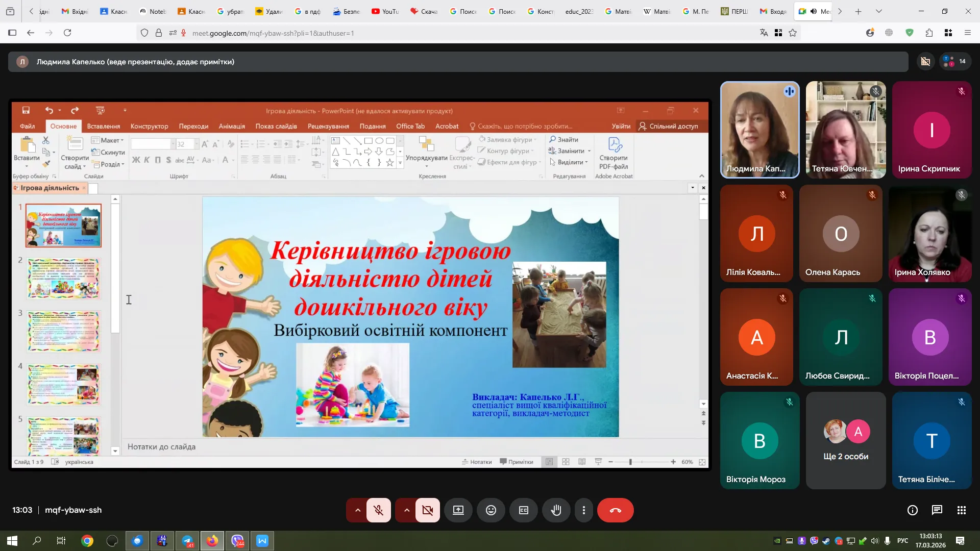Switch to the YouTube browser tab
Screen dimensions: 980x551
[385, 11]
